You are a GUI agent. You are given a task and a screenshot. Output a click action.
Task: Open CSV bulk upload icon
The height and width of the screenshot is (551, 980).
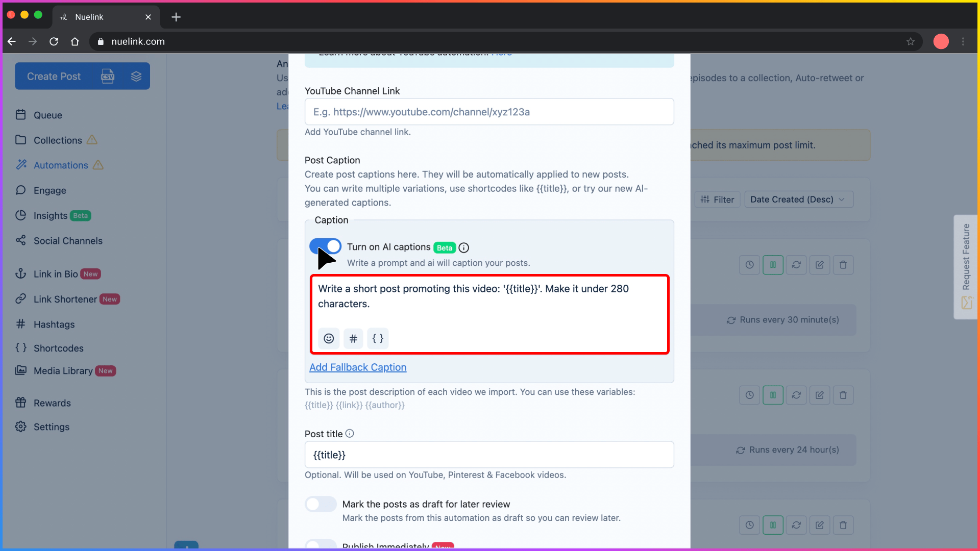(108, 77)
